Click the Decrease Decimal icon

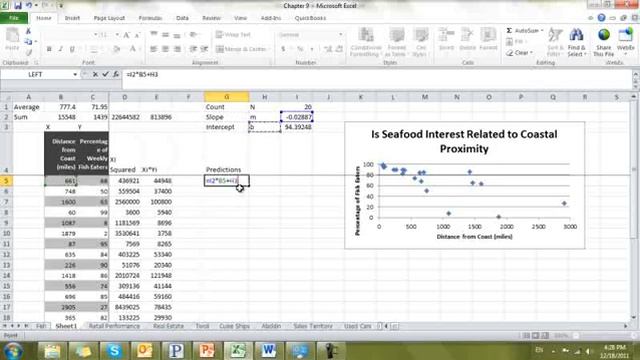tap(339, 49)
